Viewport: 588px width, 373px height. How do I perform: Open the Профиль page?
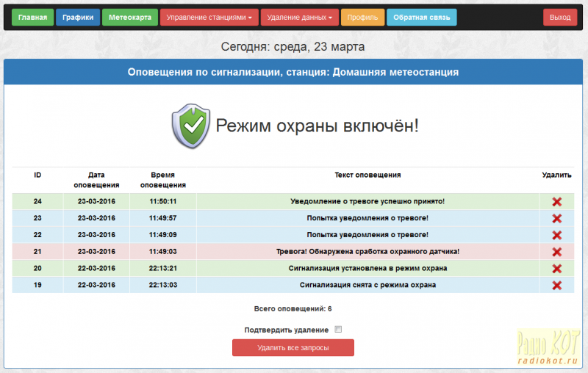pos(362,17)
